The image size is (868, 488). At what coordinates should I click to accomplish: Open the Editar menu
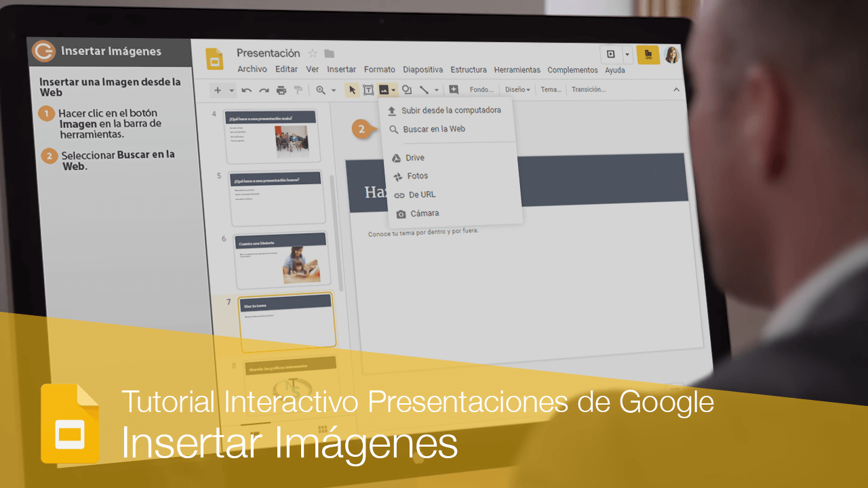tap(286, 69)
